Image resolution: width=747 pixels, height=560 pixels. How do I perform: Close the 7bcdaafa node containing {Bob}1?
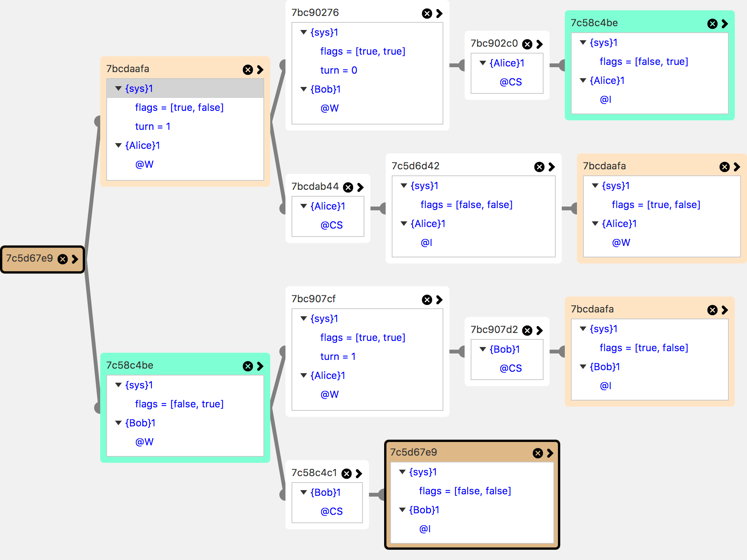pos(712,310)
